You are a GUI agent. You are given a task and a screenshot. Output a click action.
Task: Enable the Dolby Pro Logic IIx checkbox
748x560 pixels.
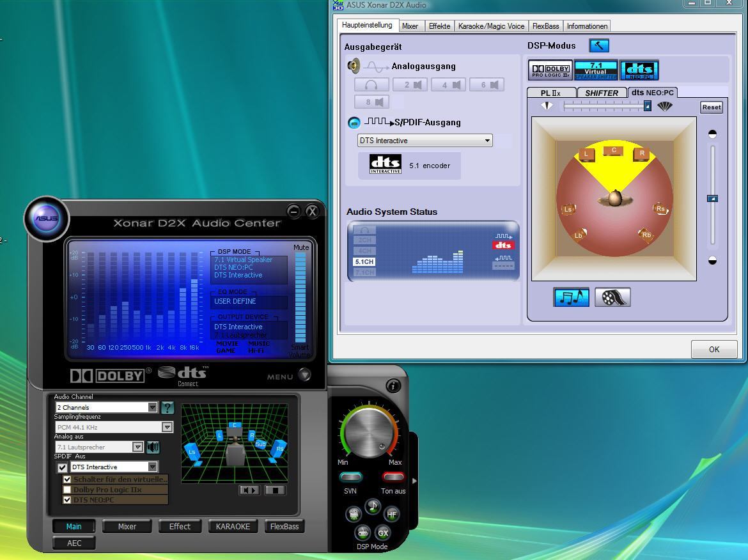67,490
